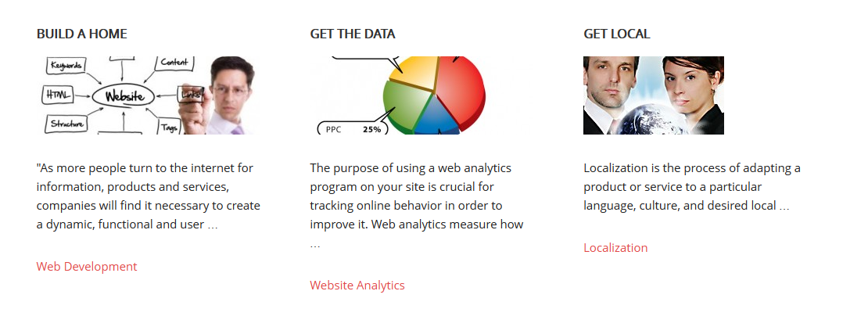Open the Website Analytics link
The width and height of the screenshot is (868, 309).
357,286
